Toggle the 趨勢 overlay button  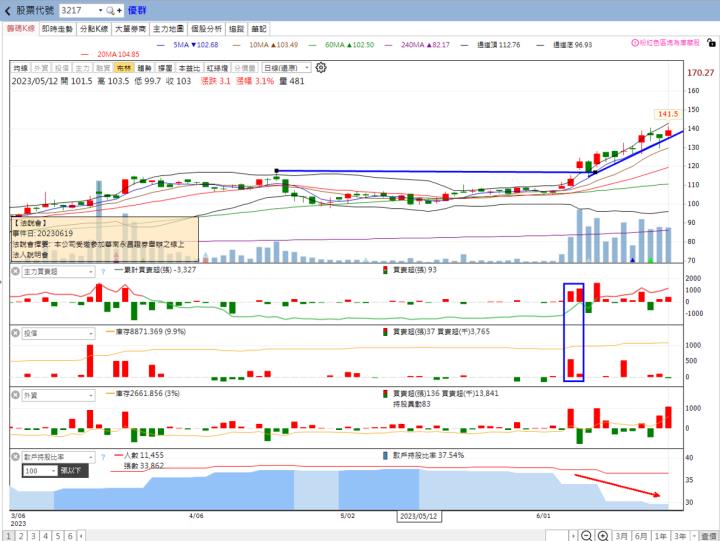[x=144, y=68]
